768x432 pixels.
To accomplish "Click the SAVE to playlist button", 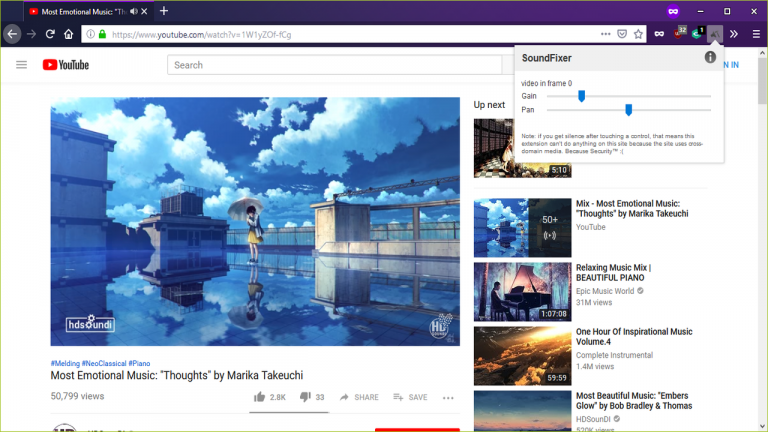I will (410, 397).
